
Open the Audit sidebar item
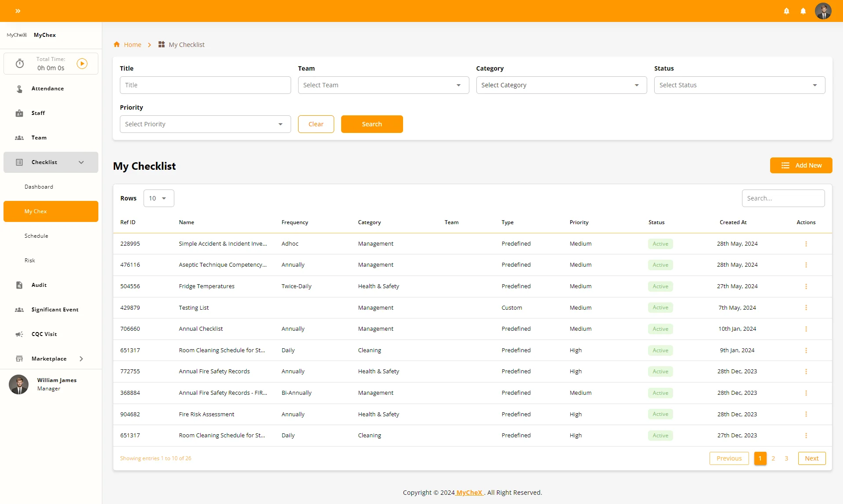[x=39, y=285]
